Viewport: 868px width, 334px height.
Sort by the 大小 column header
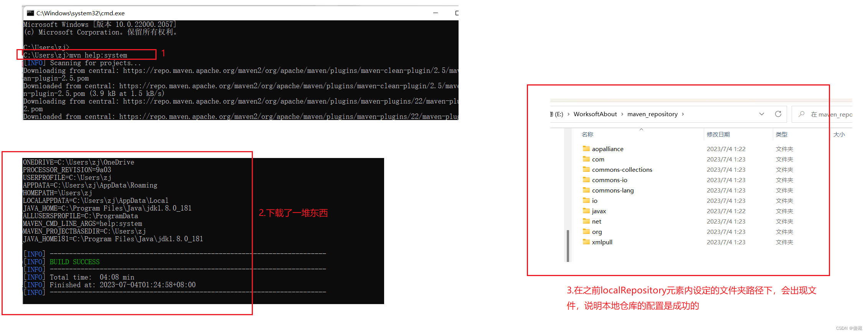839,134
